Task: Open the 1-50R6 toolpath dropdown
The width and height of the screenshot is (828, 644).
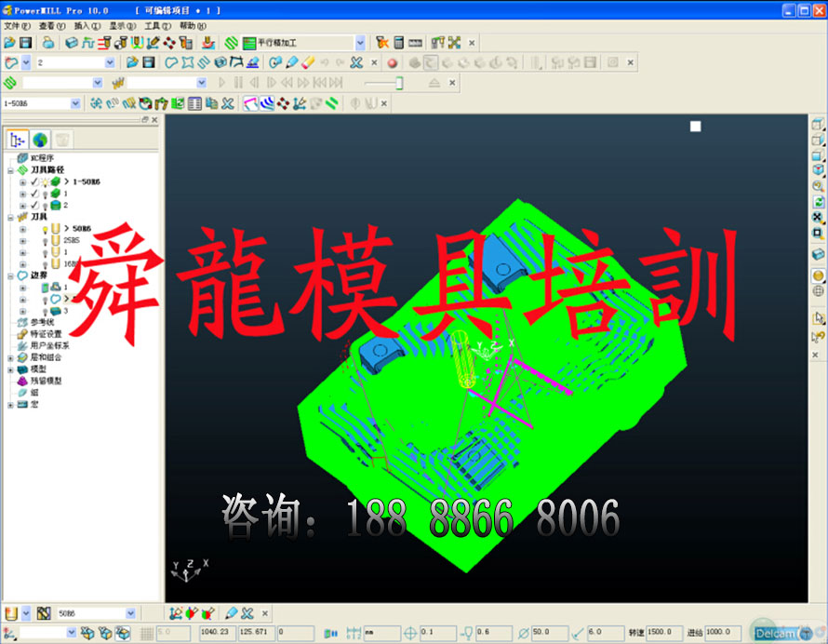Action: pos(75,103)
